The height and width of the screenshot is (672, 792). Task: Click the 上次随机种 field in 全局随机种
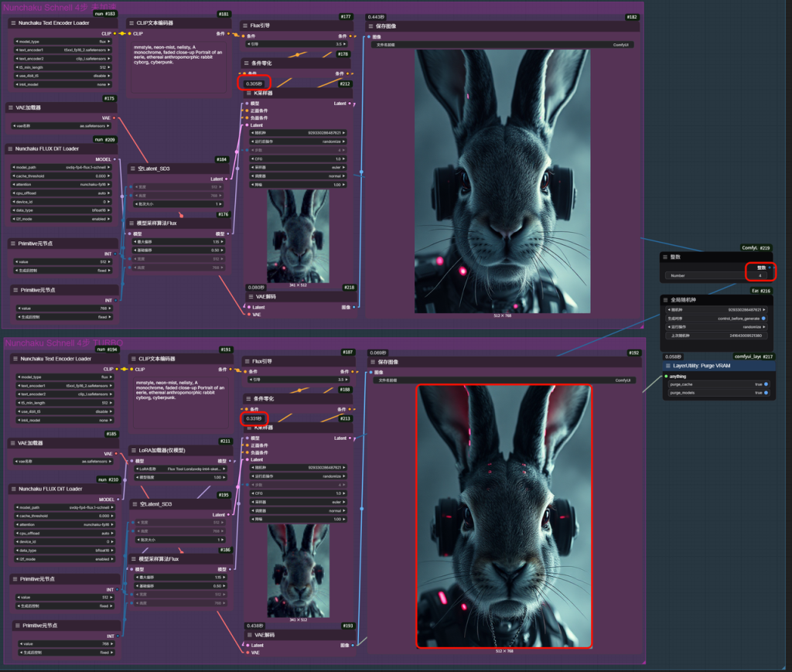point(718,335)
